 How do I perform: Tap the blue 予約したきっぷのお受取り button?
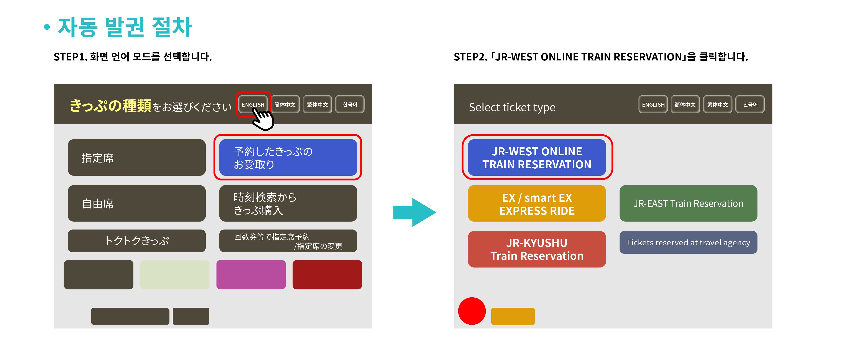tap(288, 158)
